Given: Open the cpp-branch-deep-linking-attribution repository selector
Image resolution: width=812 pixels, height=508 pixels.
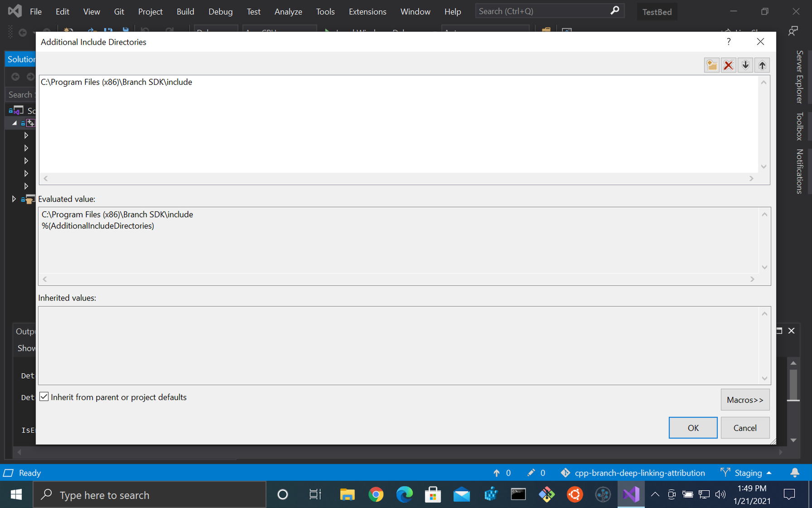Looking at the screenshot, I should (633, 473).
